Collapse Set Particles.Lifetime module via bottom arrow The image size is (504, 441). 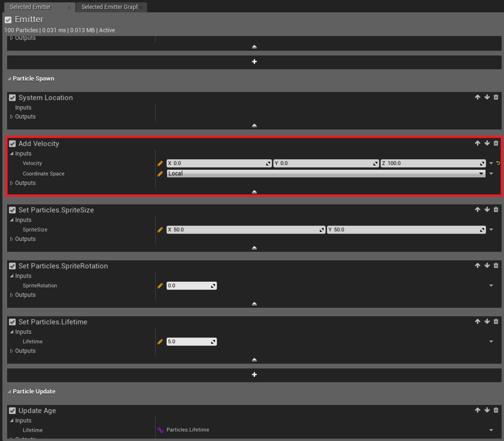point(254,360)
